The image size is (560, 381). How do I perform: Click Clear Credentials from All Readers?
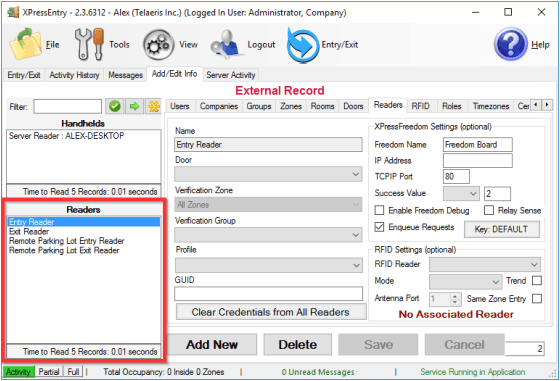click(271, 312)
